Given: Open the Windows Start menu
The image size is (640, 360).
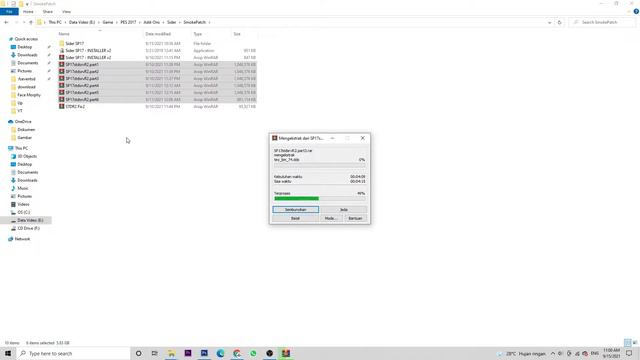Looking at the screenshot, I should (8, 353).
